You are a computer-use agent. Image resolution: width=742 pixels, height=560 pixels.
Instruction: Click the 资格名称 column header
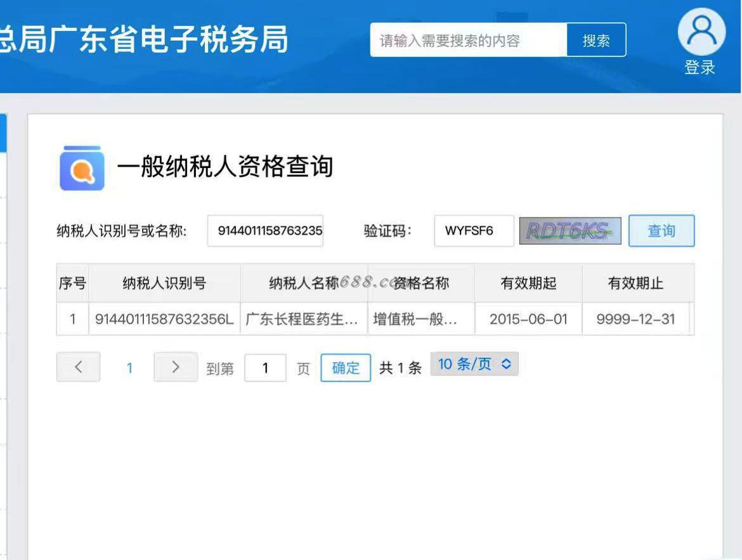tap(421, 283)
